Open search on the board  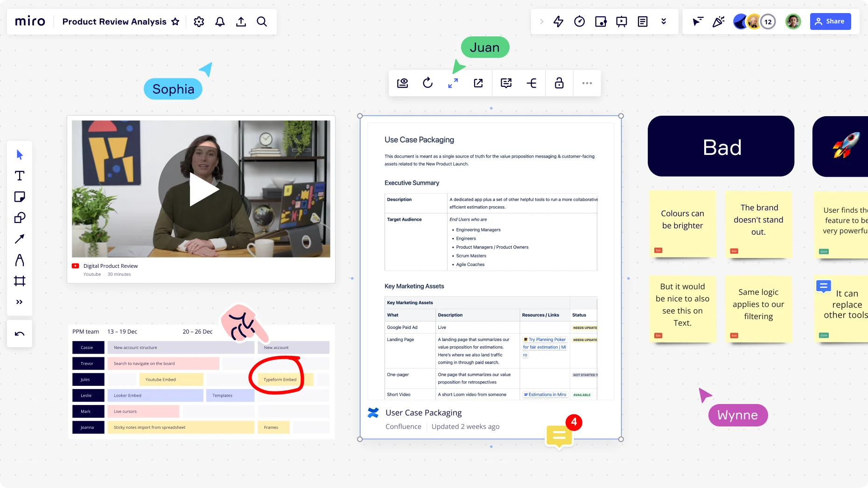tap(262, 21)
